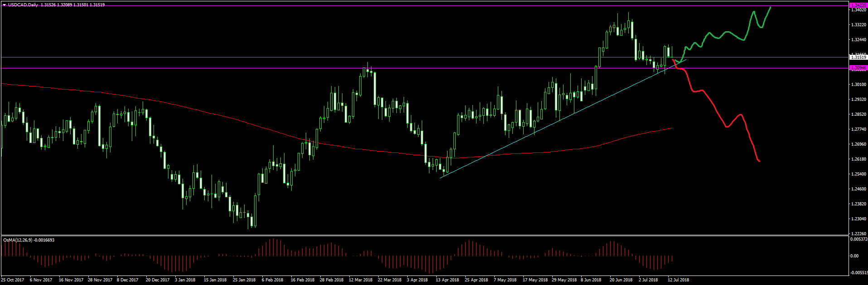Click the 1.27740 price scale value
Image resolution: width=868 pixels, height=285 pixels.
point(858,129)
